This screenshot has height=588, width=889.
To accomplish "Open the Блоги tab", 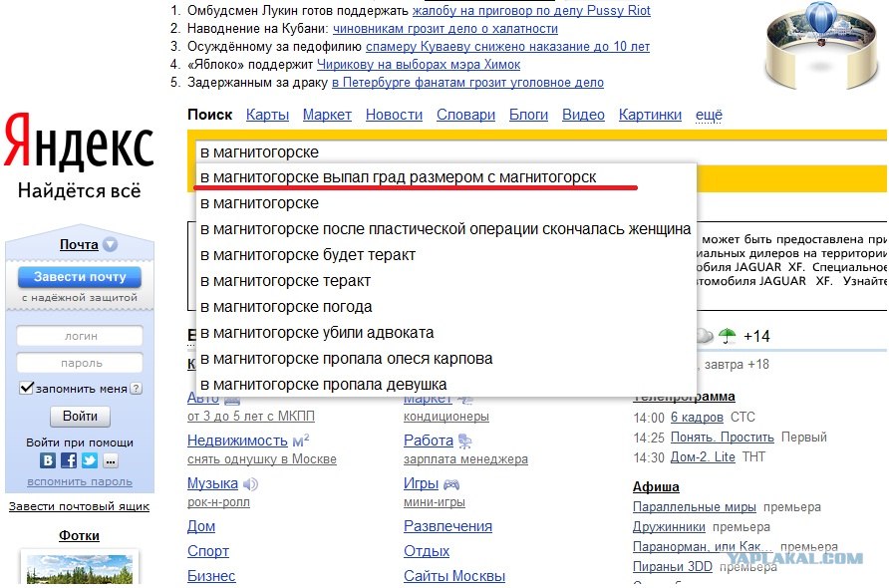I will 528,115.
